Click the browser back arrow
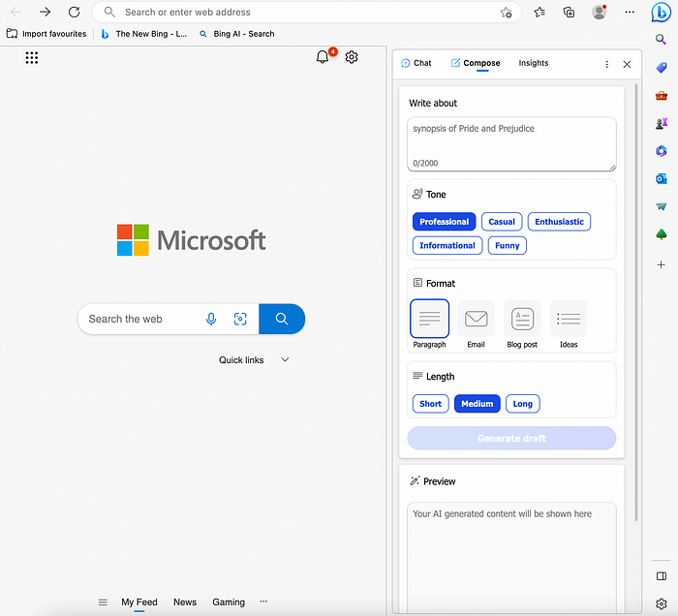The image size is (678, 616). point(16,12)
